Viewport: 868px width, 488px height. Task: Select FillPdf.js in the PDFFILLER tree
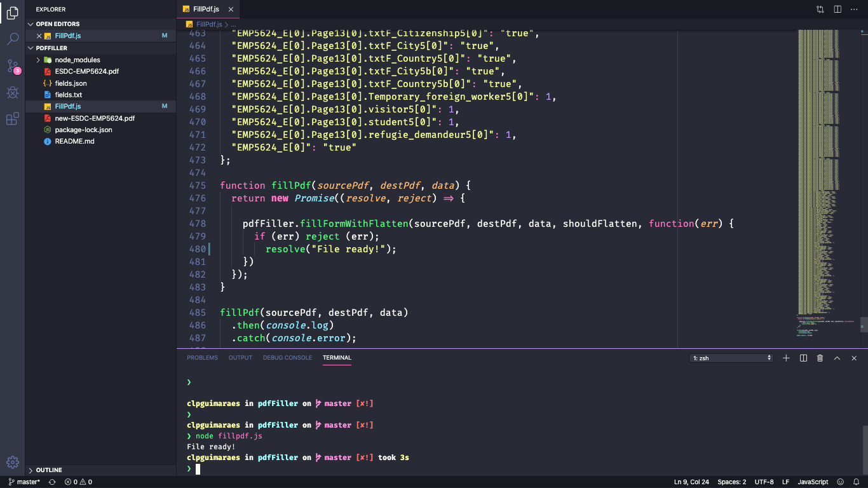[x=100, y=106]
